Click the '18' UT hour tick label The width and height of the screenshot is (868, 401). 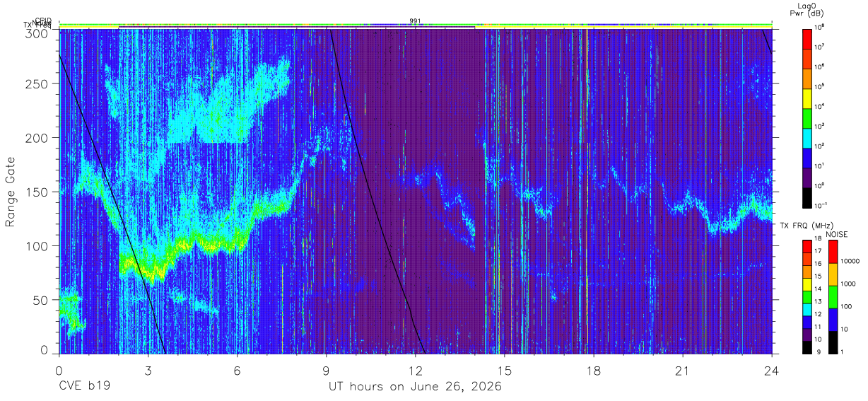click(x=594, y=370)
